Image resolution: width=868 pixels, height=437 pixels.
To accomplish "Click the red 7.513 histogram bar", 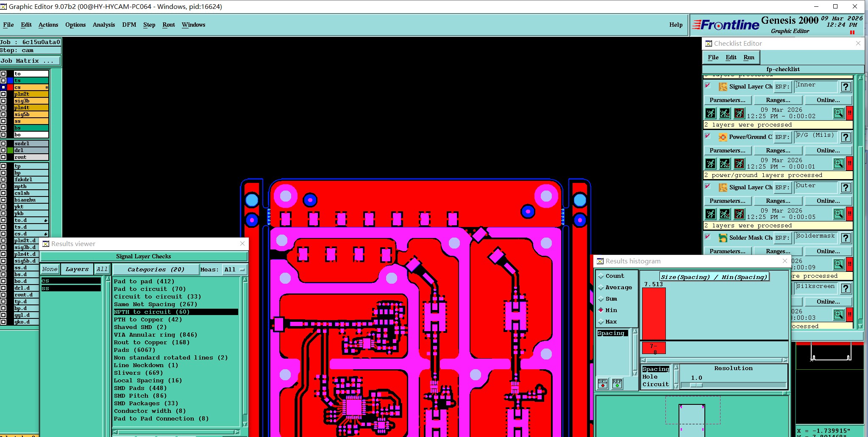I will pos(654,313).
